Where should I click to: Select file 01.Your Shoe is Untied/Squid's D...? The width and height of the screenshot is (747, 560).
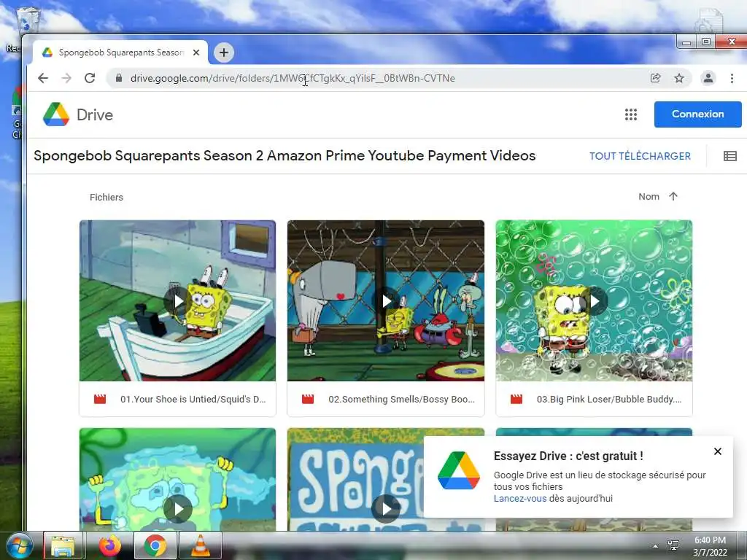point(193,399)
